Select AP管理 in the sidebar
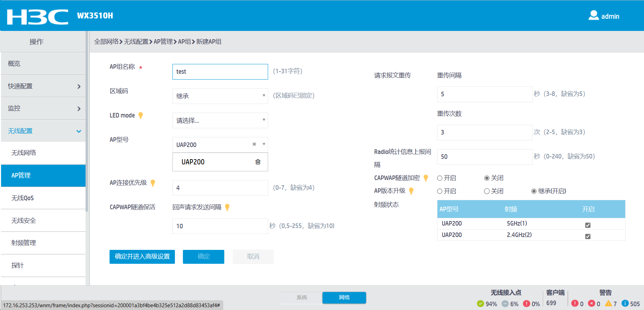The image size is (644, 310). click(43, 176)
